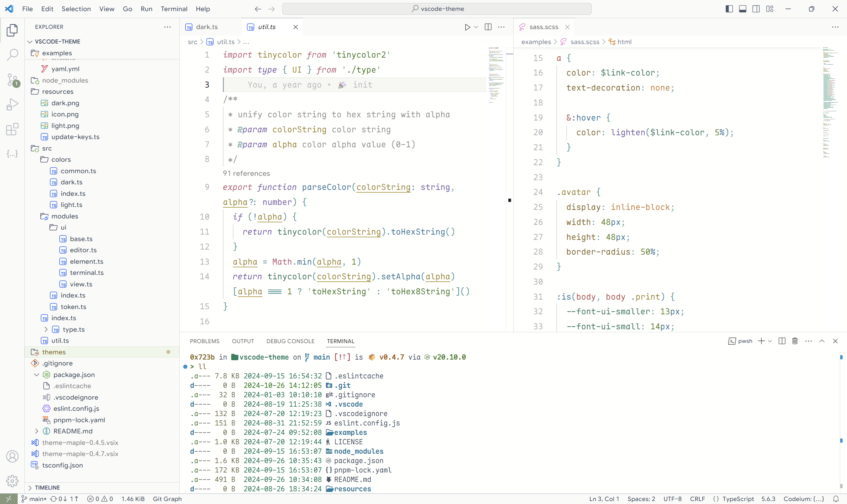Open the Settings gear icon

coord(12,480)
